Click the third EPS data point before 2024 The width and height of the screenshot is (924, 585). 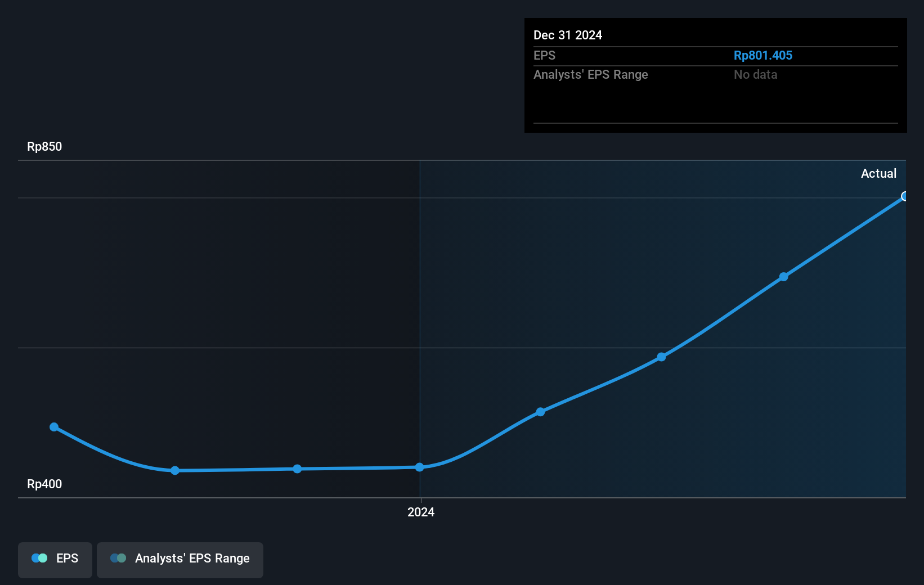(297, 469)
